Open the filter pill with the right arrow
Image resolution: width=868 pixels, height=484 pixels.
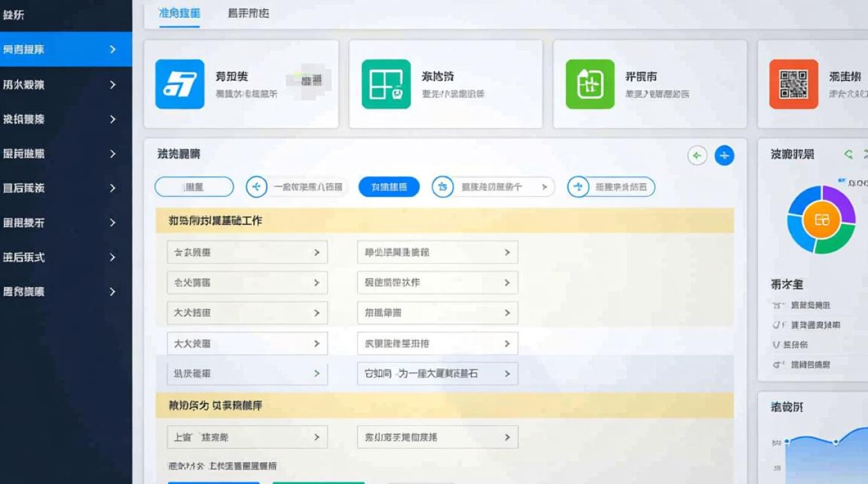(493, 187)
